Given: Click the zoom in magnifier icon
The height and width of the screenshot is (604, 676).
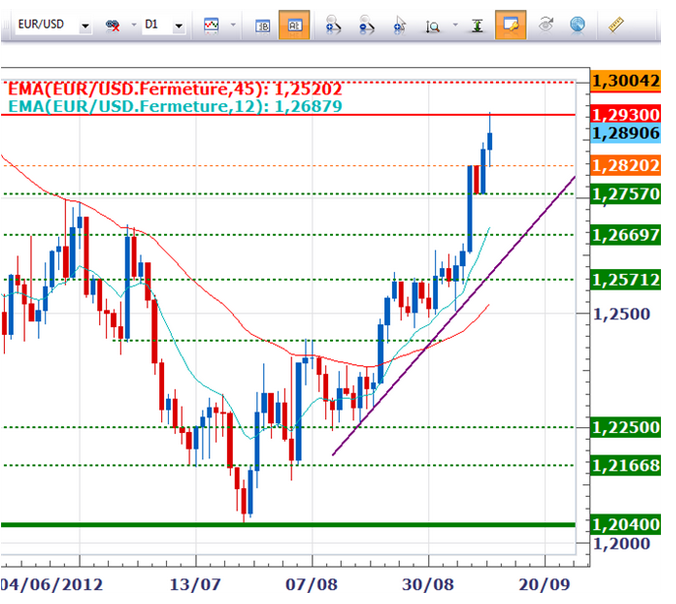Looking at the screenshot, I should pyautogui.click(x=333, y=25).
